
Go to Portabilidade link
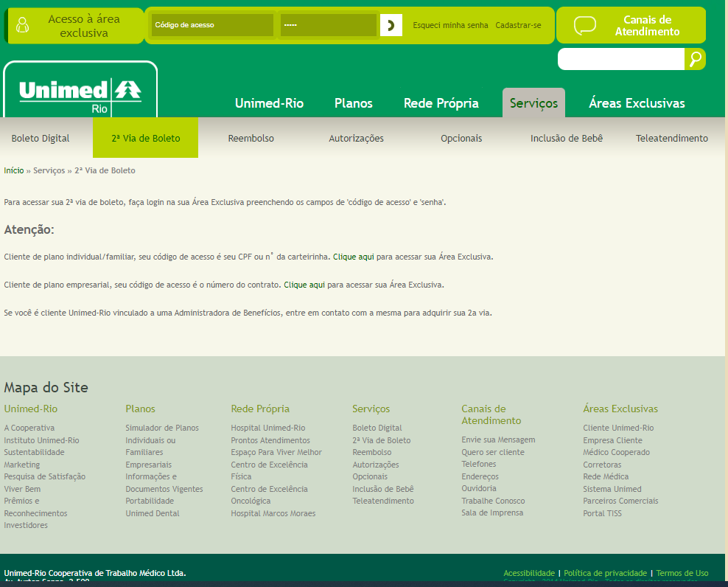tap(150, 501)
